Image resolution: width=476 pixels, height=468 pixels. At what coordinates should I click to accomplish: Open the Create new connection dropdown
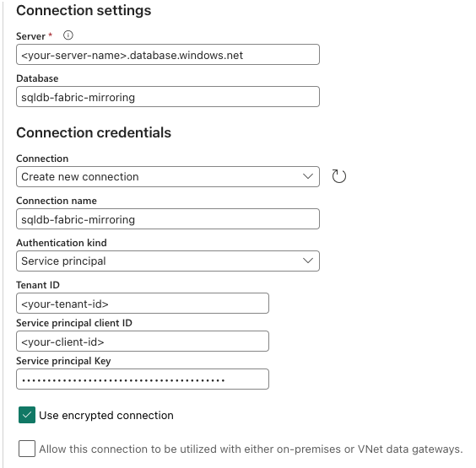[x=168, y=176]
